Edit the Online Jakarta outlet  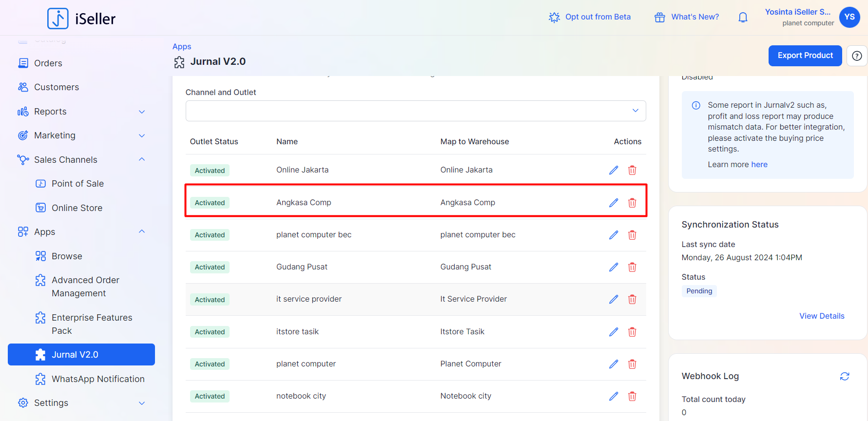[614, 170]
